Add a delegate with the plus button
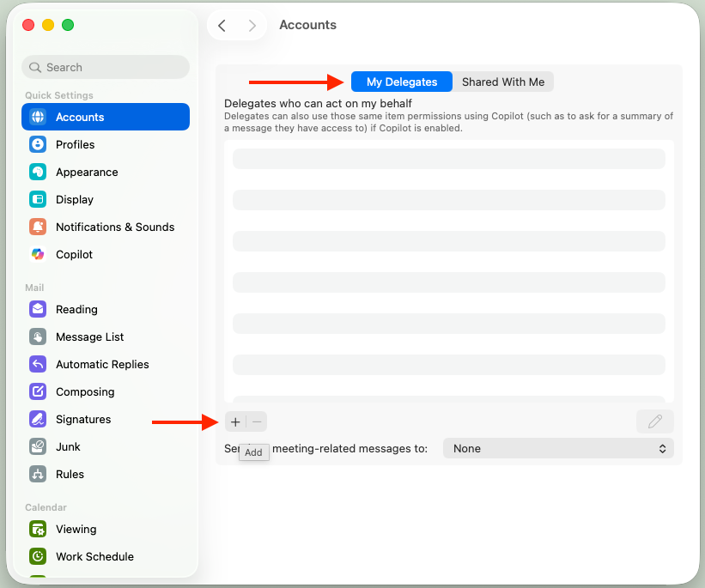This screenshot has width=705, height=588. (235, 421)
